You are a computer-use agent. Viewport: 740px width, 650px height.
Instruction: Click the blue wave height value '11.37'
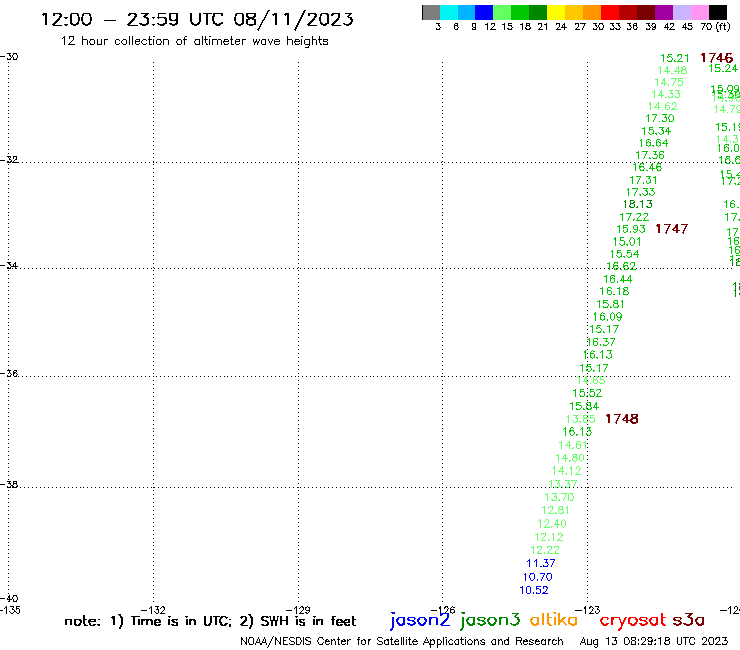click(541, 563)
